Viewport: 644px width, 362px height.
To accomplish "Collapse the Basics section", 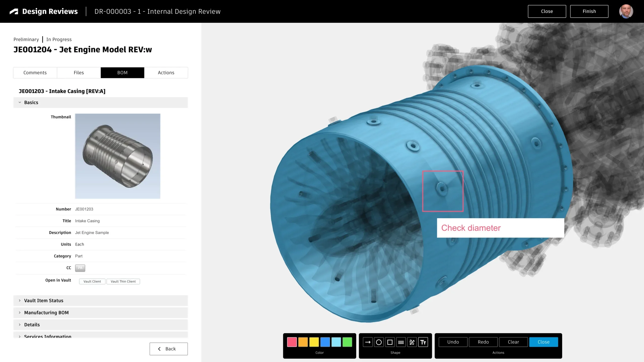I will tap(20, 102).
